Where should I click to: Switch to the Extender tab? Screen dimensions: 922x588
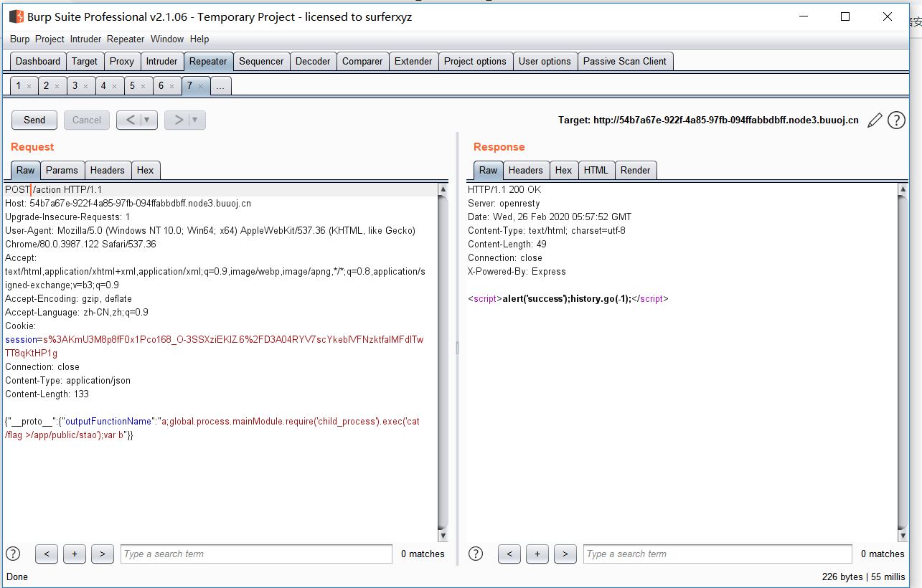tap(413, 61)
